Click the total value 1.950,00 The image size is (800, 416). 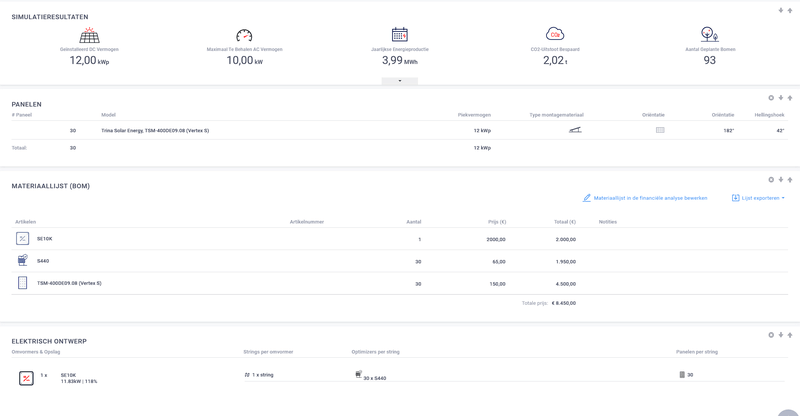(x=566, y=262)
